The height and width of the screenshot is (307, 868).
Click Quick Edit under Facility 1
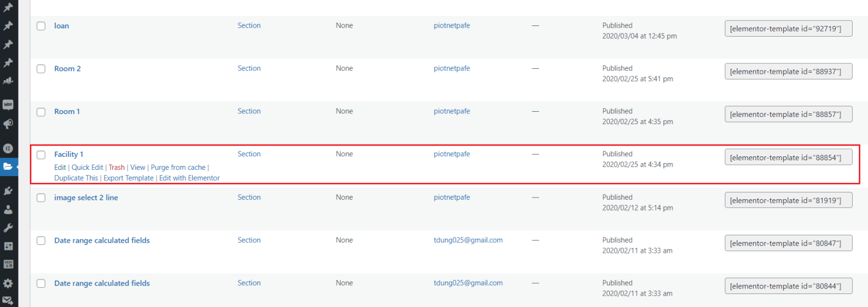click(x=87, y=168)
